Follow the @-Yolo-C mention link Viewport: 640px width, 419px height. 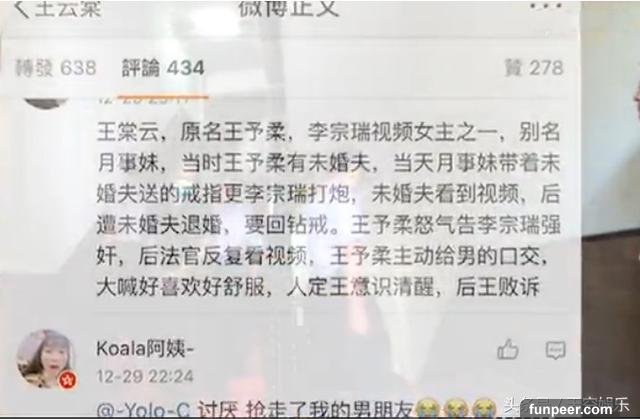[144, 410]
